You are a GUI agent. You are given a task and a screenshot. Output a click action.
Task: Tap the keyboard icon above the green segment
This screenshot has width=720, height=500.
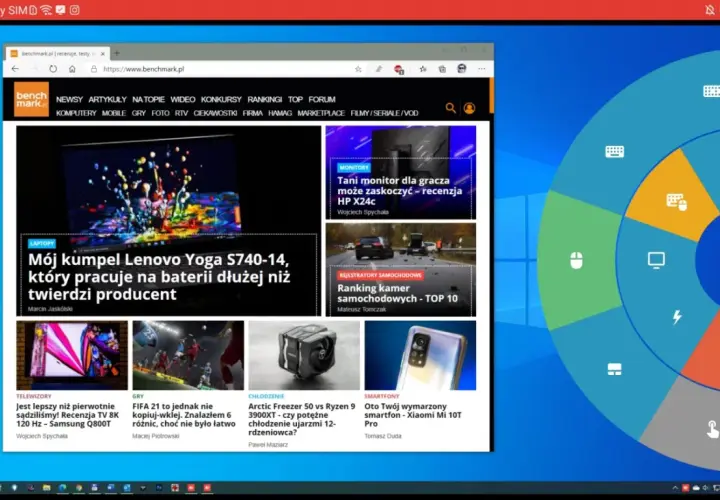coord(614,152)
